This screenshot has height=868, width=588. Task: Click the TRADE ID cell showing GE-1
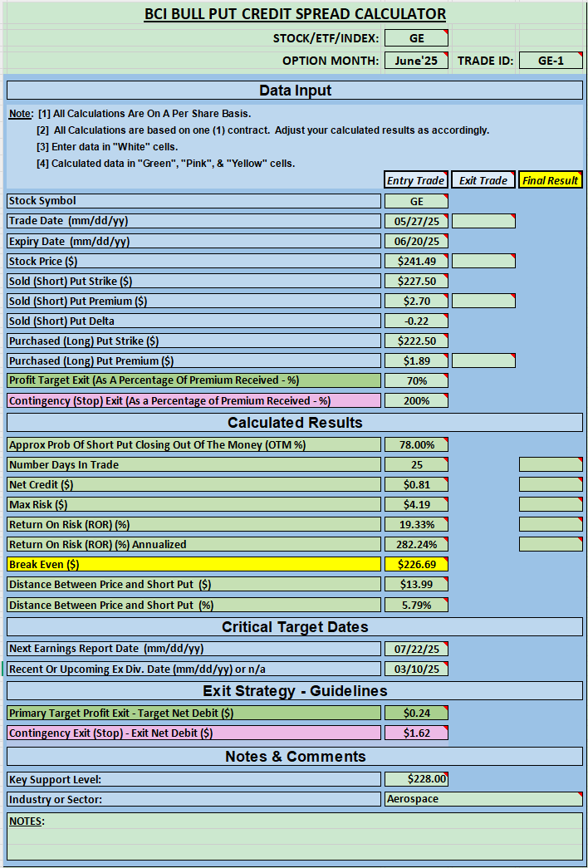551,61
